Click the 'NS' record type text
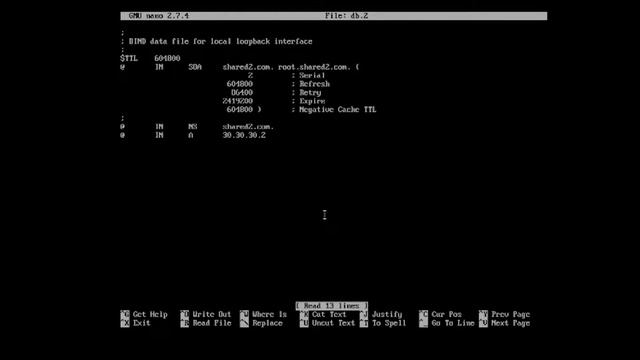Viewport: 640px width, 360px height. 193,127
